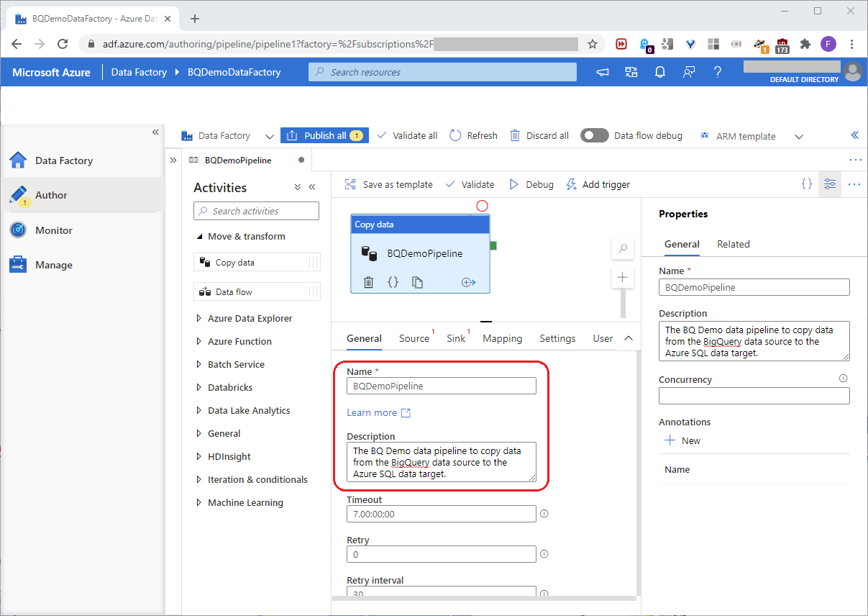Toggle the Properties panel icon

(830, 184)
